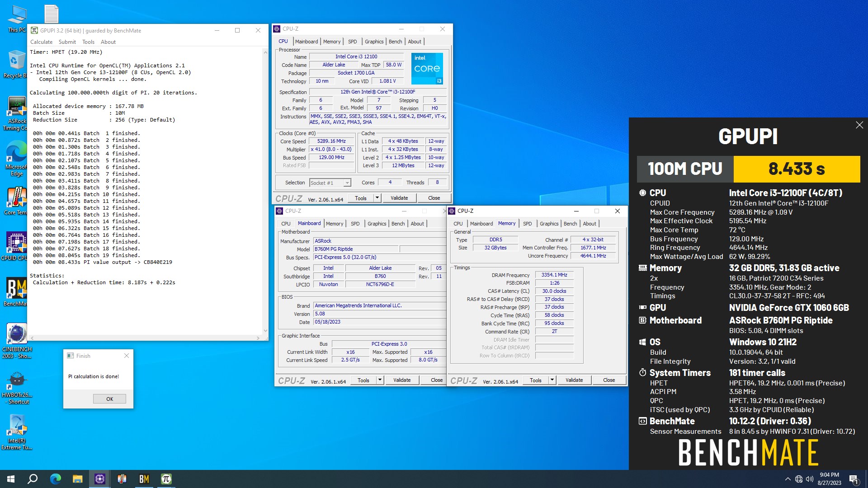
Task: Open This PC desktop icon
Action: [17, 19]
